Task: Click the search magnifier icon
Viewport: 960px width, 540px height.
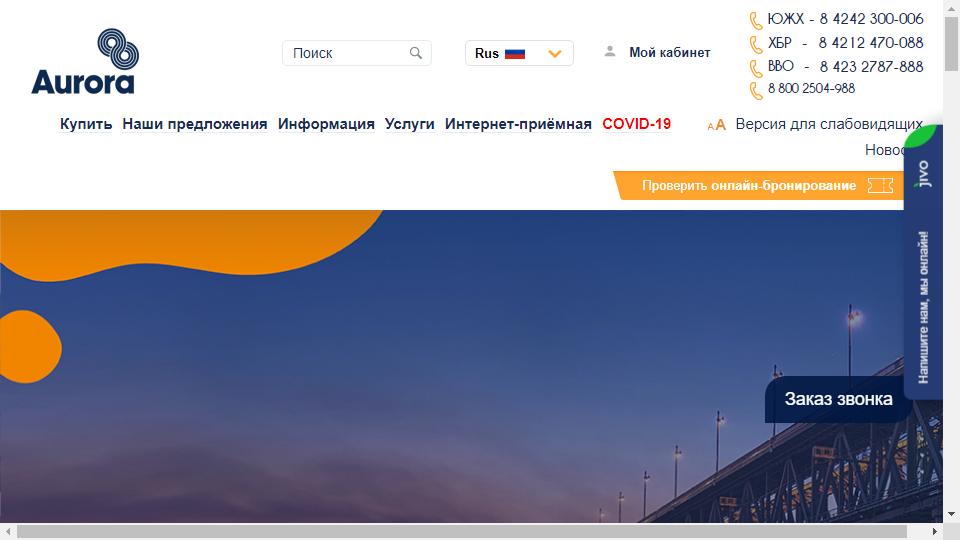Action: 416,53
